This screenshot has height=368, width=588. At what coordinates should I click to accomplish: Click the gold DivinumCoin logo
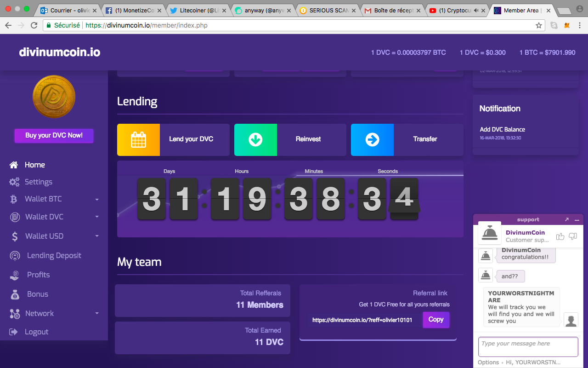tap(54, 97)
